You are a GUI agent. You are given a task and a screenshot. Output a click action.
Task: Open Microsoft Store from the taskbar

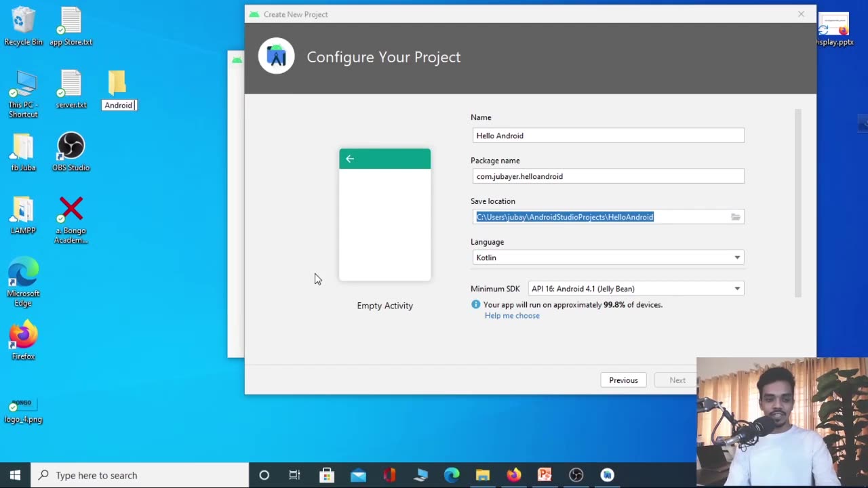click(x=327, y=475)
